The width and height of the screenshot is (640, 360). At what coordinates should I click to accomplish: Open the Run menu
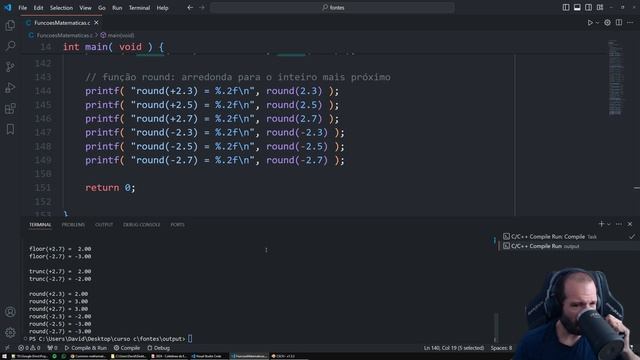coord(117,8)
